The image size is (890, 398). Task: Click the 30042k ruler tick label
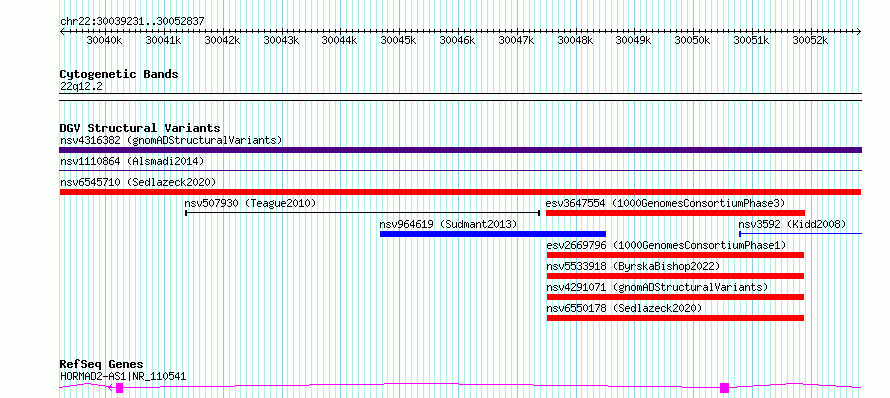point(222,41)
